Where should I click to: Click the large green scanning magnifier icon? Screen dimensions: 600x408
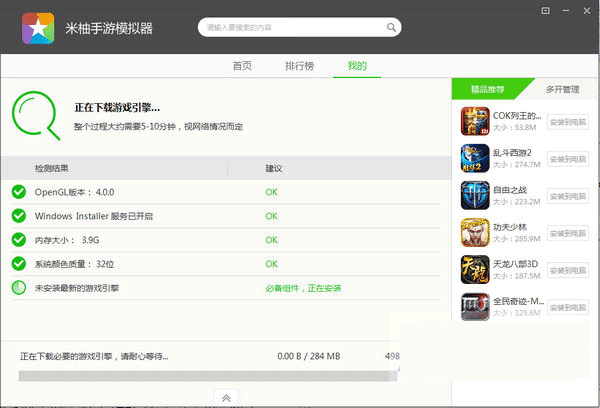point(36,115)
